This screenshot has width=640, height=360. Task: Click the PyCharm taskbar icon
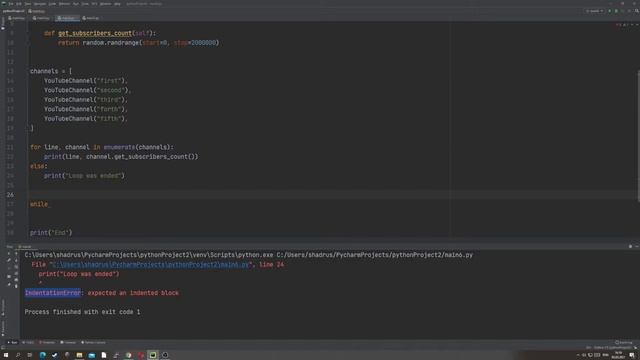(x=153, y=355)
